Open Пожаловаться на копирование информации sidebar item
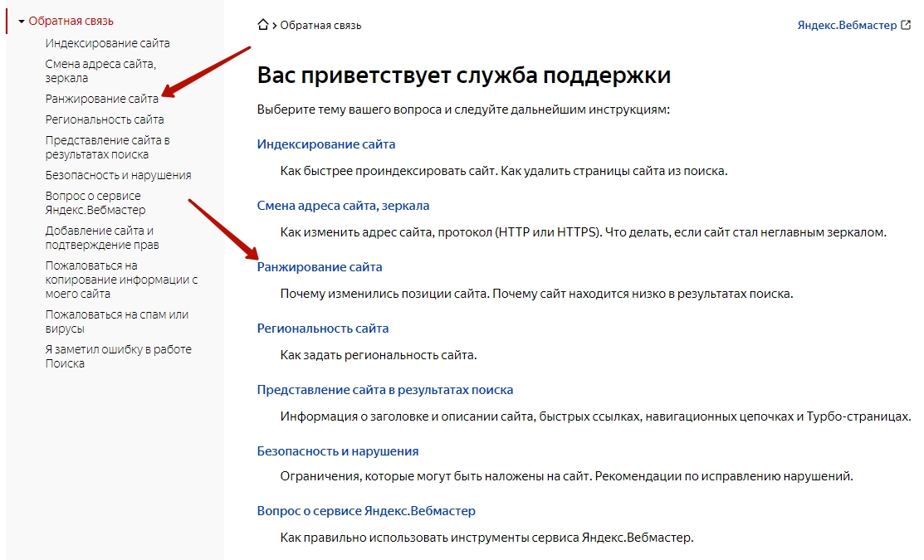Screen dimensions: 924x560 click(x=121, y=279)
